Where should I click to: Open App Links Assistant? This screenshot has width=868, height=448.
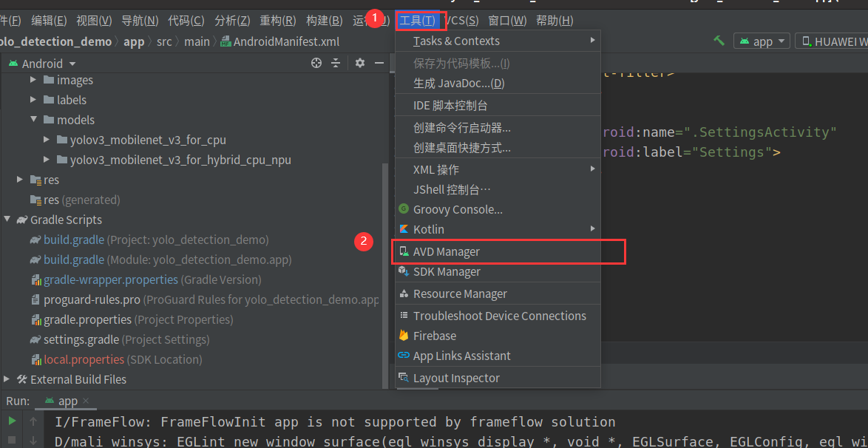tap(498, 356)
